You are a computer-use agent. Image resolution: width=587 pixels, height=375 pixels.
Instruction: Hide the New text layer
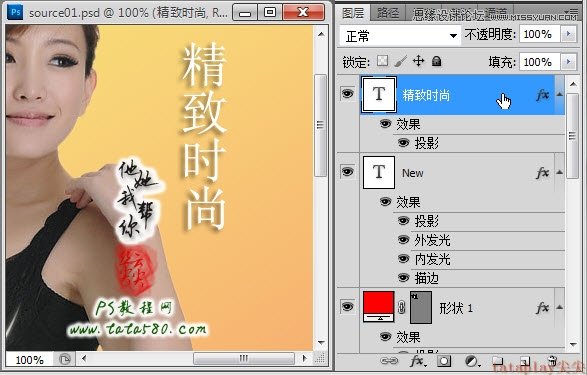click(x=347, y=172)
